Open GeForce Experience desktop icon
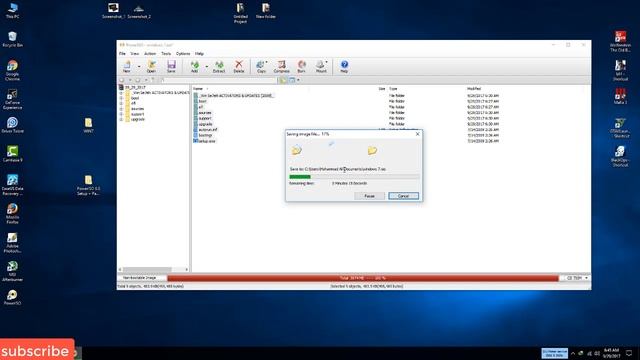The height and width of the screenshot is (360, 640). [12, 99]
